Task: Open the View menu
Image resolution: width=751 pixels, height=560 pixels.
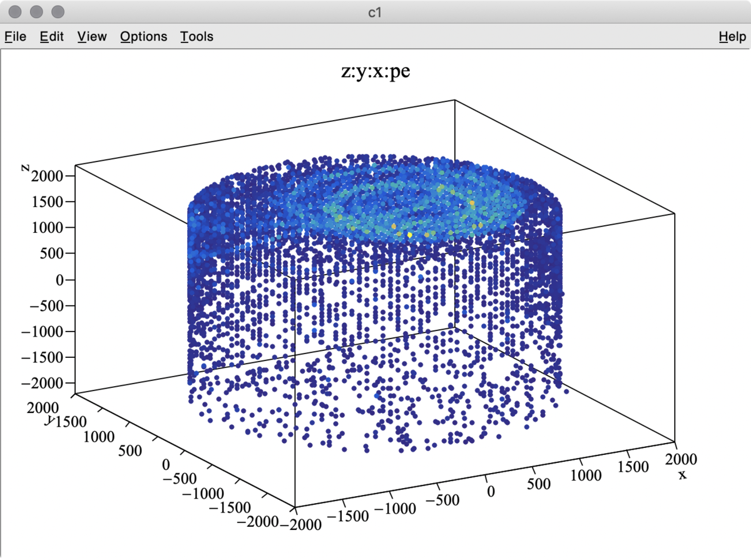Action: 92,36
